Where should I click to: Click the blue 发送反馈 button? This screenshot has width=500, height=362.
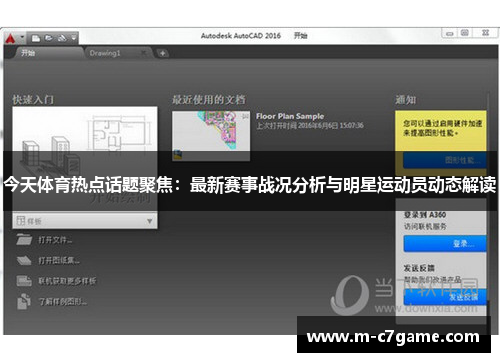[445, 297]
